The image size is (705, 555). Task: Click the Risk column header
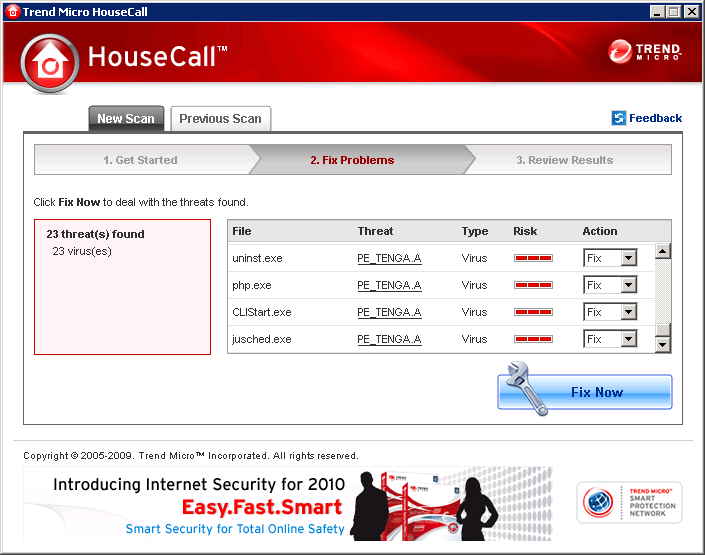525,231
